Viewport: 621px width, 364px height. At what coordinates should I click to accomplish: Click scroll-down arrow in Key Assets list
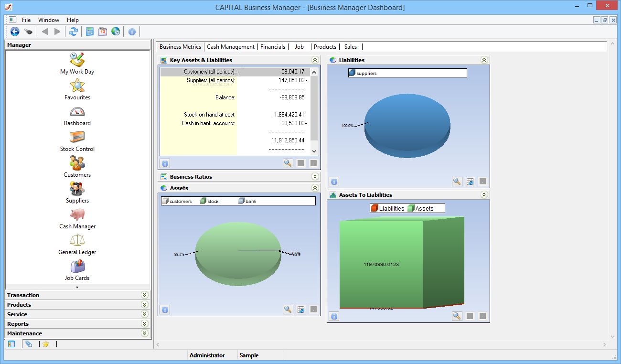(314, 151)
